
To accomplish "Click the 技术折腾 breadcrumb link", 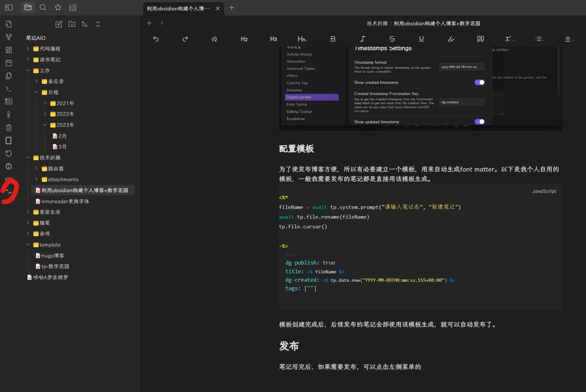I will click(x=377, y=23).
